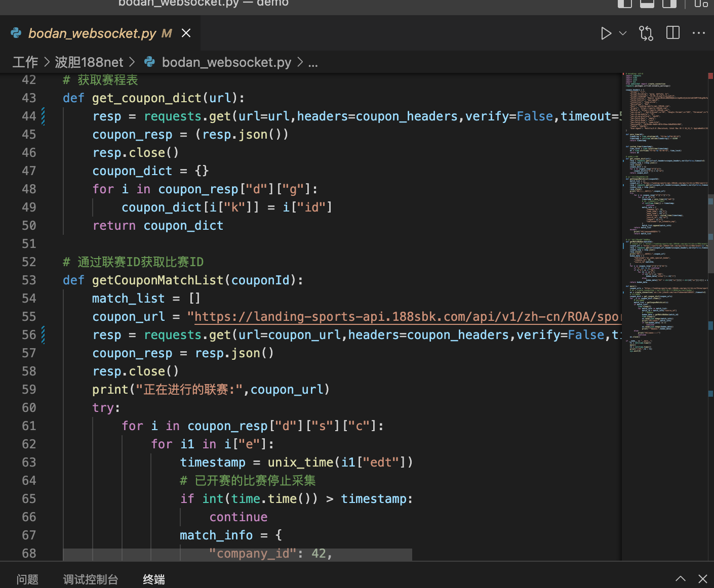This screenshot has height=588, width=714.
Task: Customize layout icon in title bar
Action: click(701, 3)
